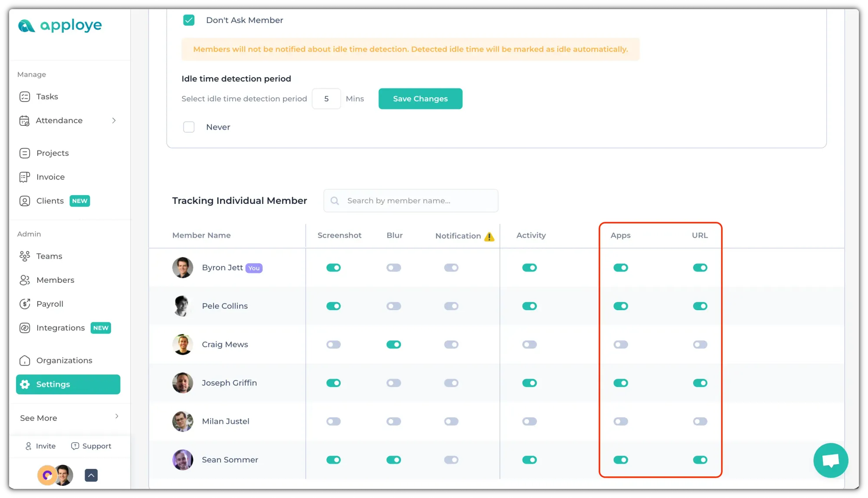Click the Invoice icon in sidebar
Image resolution: width=868 pixels, height=498 pixels.
click(25, 177)
